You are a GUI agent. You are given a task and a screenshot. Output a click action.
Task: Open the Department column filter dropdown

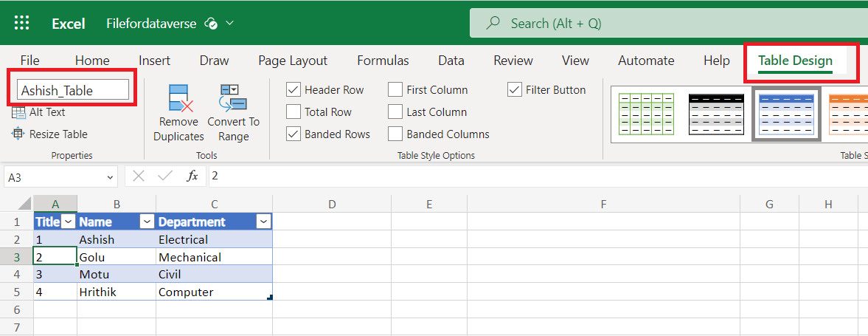point(264,222)
